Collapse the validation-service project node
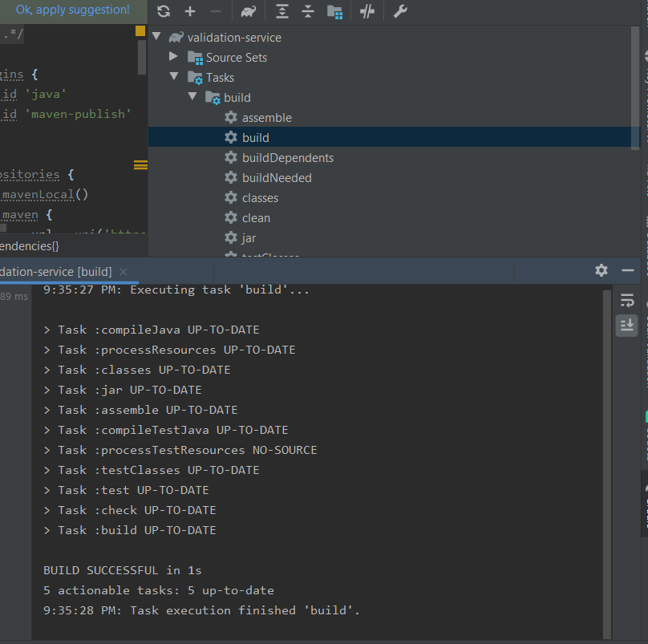Screen dimensions: 648x644 (x=156, y=36)
